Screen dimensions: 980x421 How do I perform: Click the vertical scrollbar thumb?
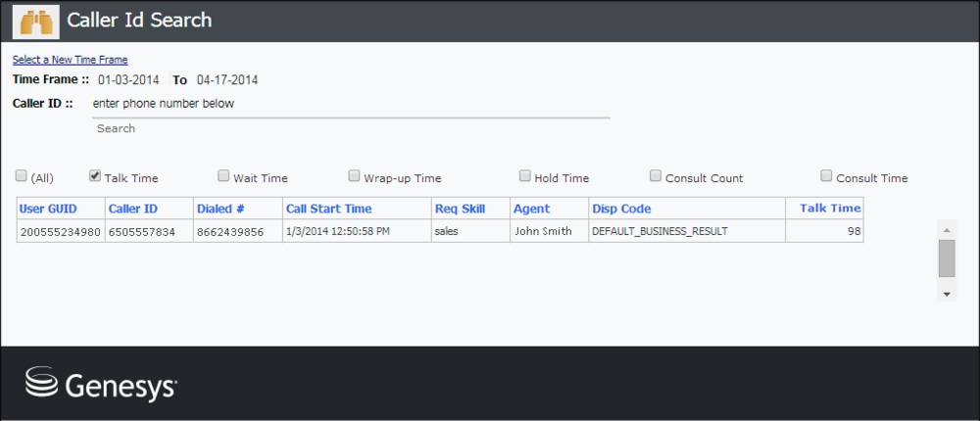pyautogui.click(x=947, y=257)
